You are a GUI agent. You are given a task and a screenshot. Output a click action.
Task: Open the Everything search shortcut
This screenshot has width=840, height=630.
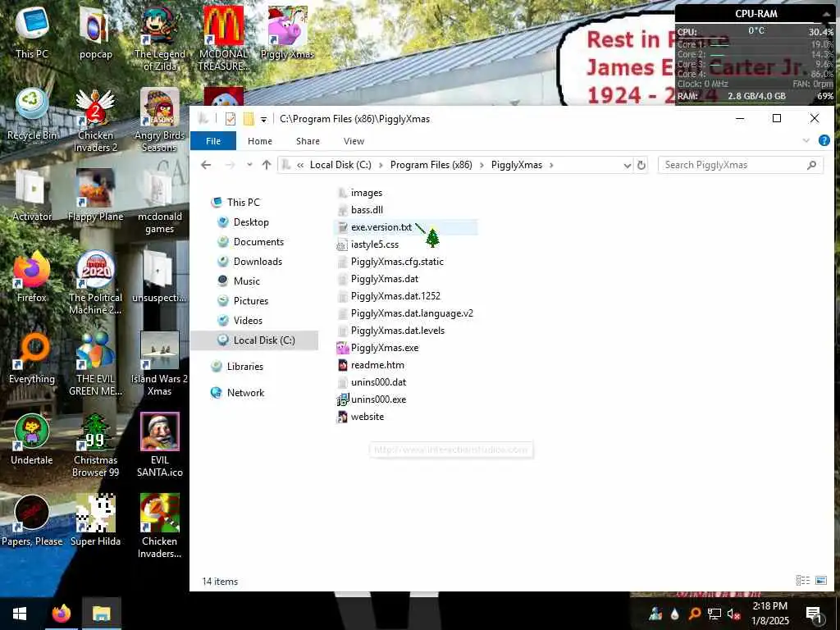coord(32,358)
